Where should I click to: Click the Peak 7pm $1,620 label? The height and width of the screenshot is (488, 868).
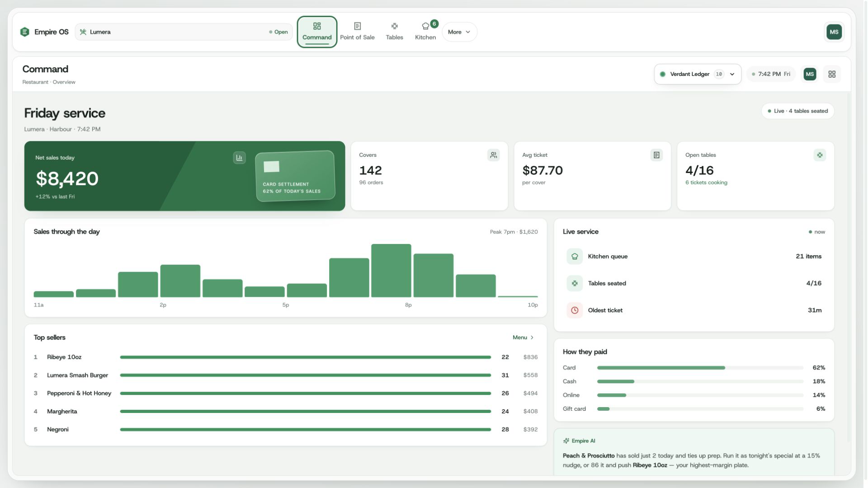tap(514, 232)
